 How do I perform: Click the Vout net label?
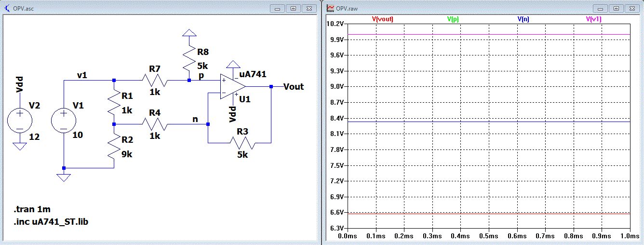click(x=294, y=87)
